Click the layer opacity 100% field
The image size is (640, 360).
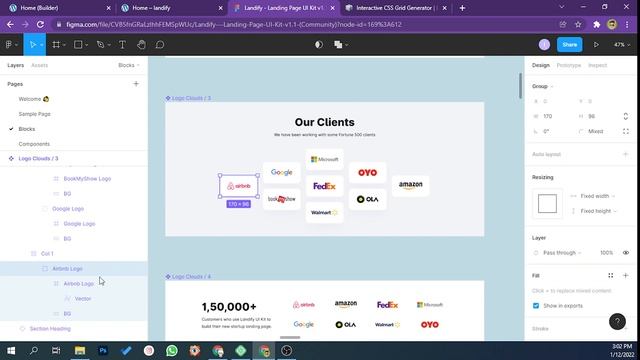pyautogui.click(x=606, y=253)
